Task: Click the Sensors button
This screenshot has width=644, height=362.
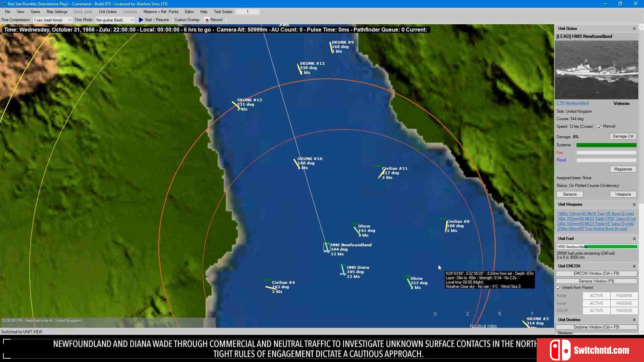Action: [570, 194]
